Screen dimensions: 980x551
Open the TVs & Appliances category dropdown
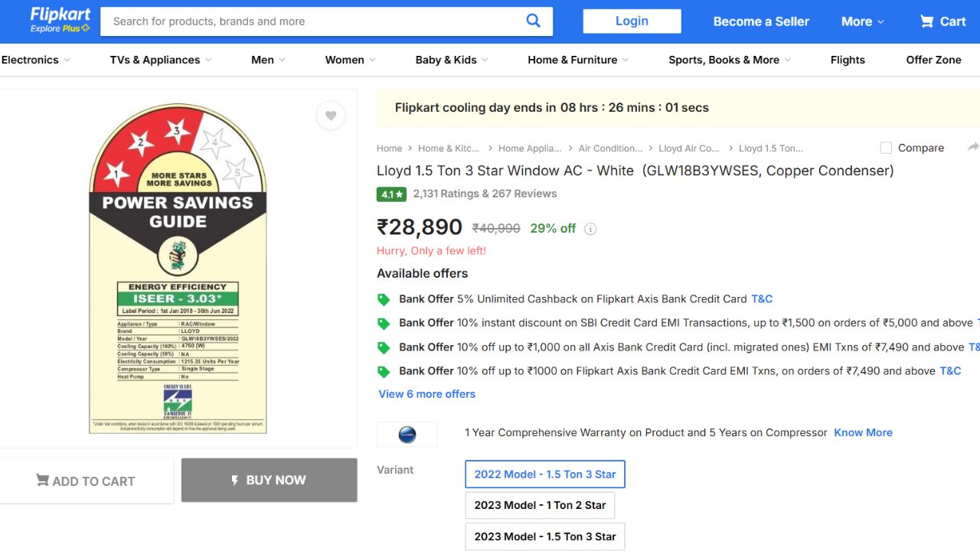pyautogui.click(x=161, y=60)
